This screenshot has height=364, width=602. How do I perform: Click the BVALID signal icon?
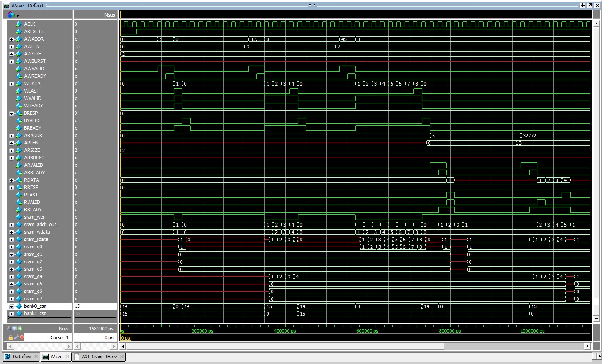18,120
